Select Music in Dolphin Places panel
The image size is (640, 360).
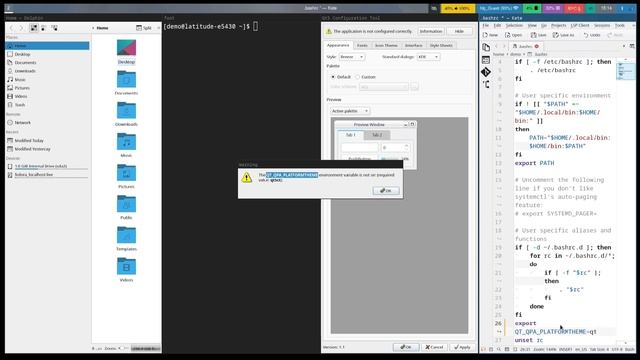point(47,80)
